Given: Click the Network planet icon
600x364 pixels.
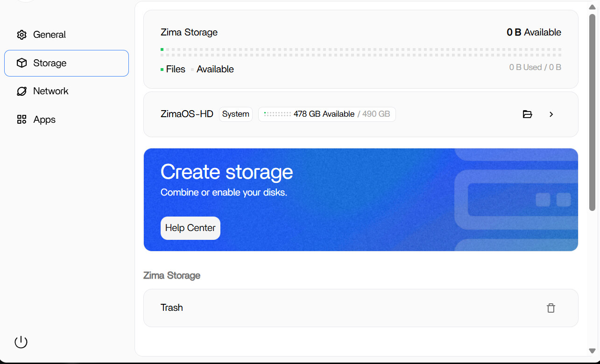Looking at the screenshot, I should [x=21, y=91].
